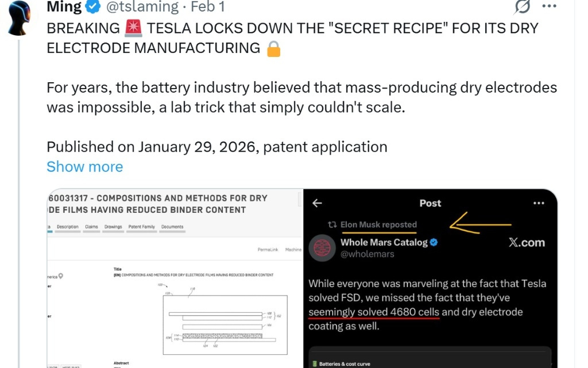Switch to the Description tab of the patent

tap(67, 227)
